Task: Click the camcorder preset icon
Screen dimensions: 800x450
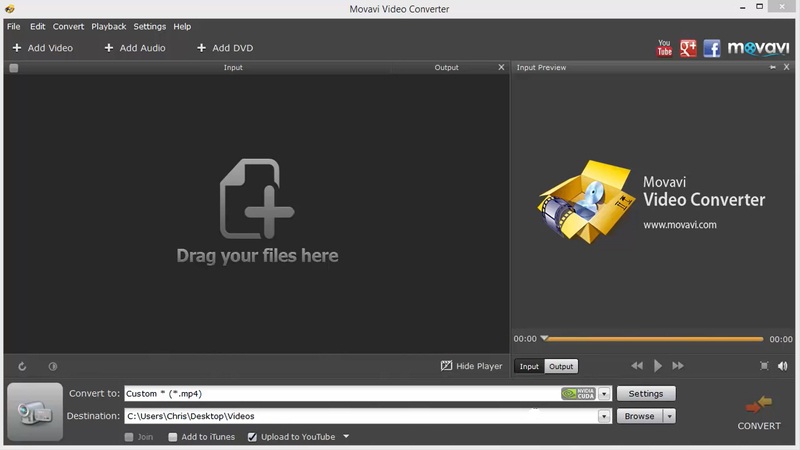Action: [35, 410]
